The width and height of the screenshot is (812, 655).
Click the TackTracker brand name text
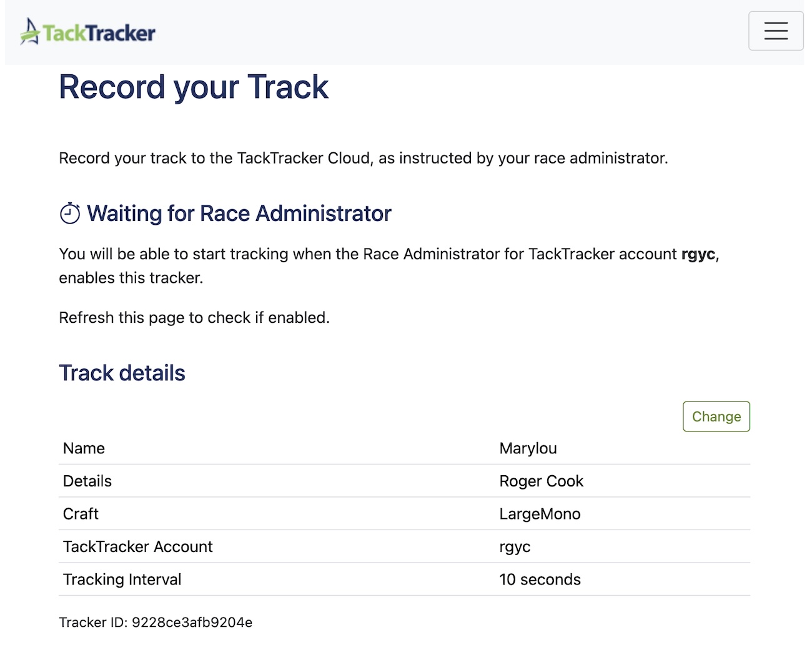click(x=99, y=32)
